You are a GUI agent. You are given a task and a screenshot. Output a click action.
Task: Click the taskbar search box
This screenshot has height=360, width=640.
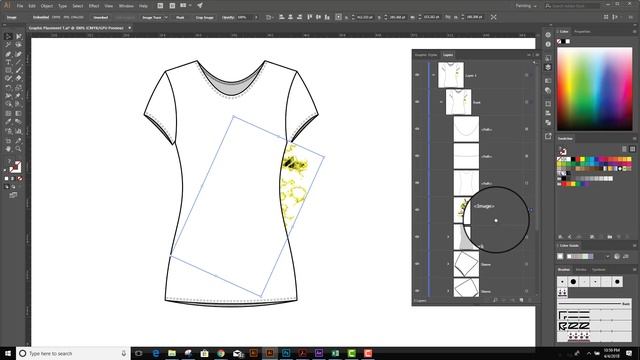coord(73,353)
